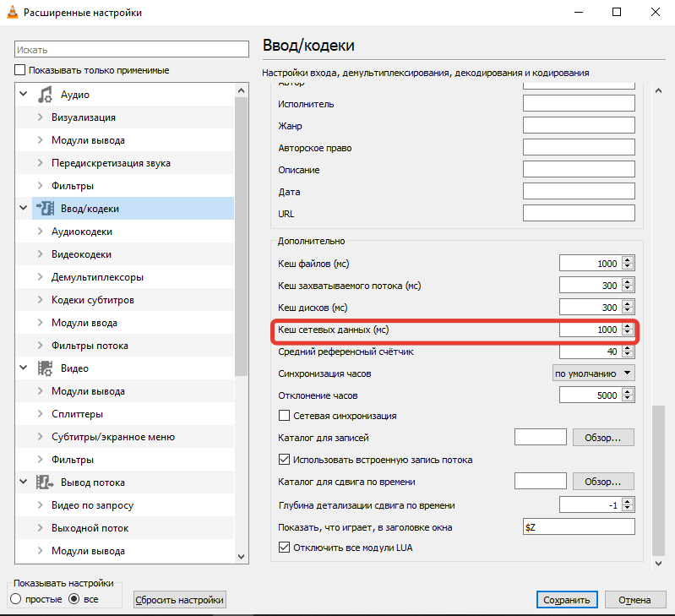Viewport: 675px width, 616px height.
Task: Select Модули ввода in the tree
Action: (x=84, y=323)
